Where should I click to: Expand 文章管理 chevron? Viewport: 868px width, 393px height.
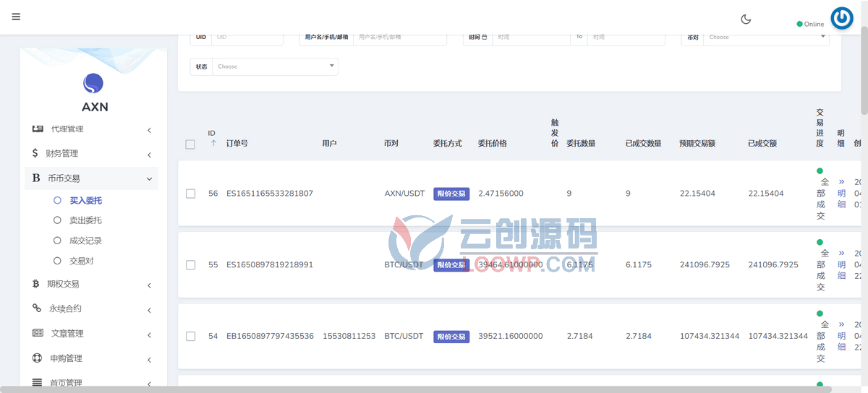pos(149,334)
